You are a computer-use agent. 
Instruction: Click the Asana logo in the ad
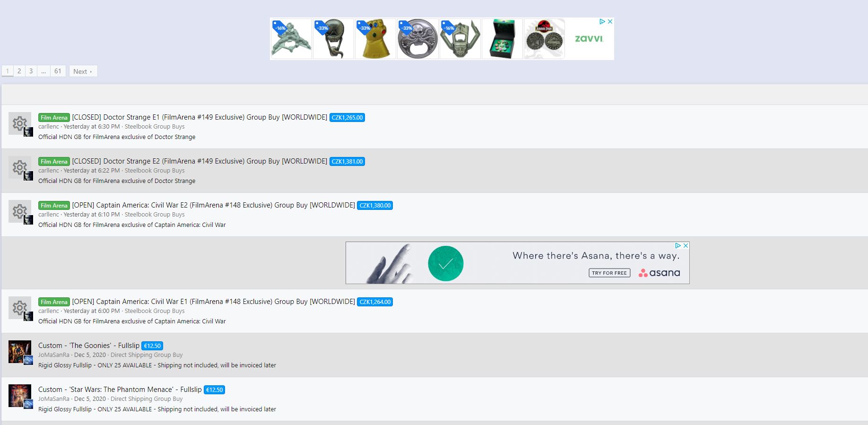point(659,273)
